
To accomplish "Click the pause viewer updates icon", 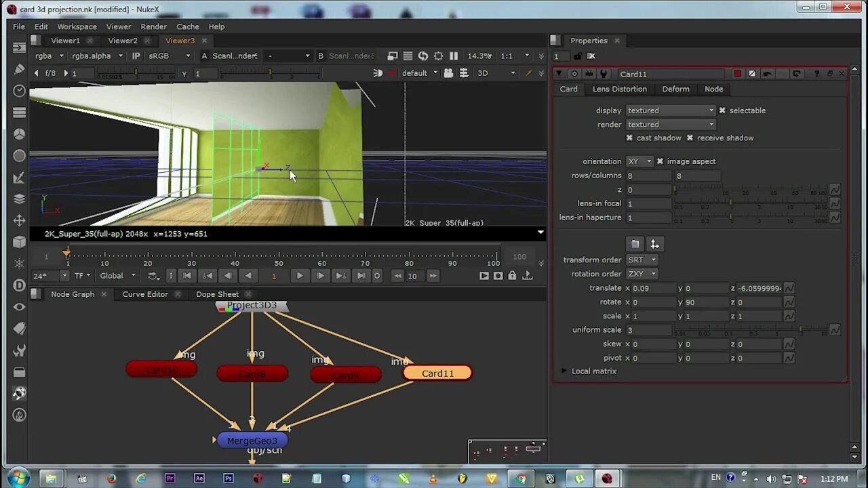I will (x=454, y=56).
